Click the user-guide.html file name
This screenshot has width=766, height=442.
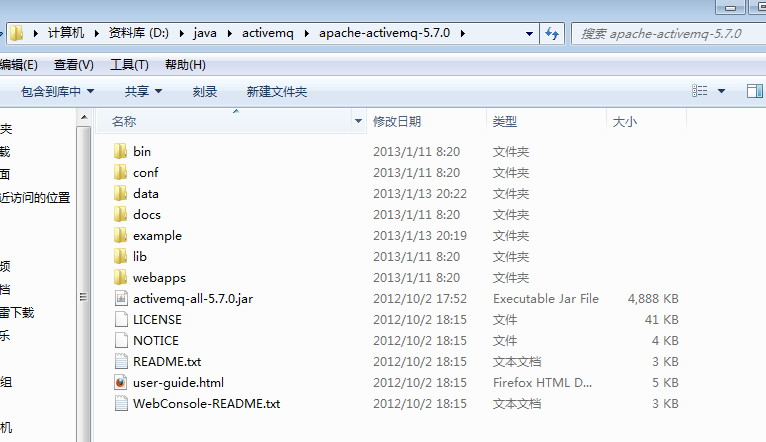pos(178,382)
